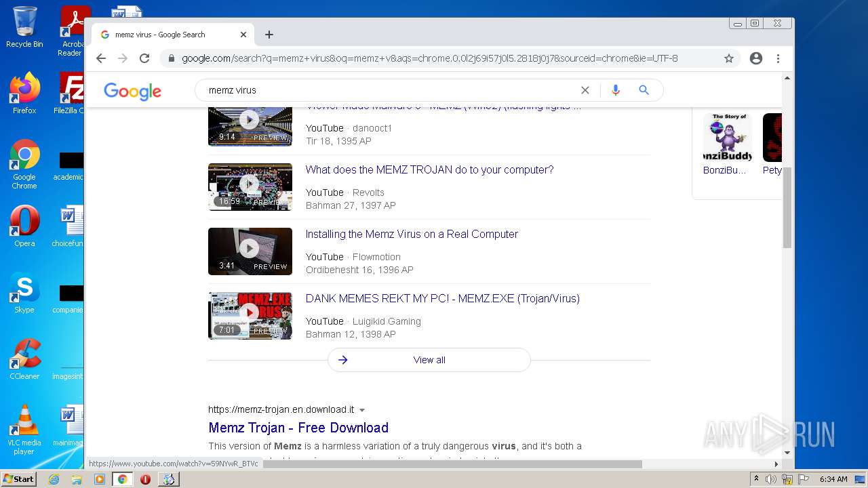The height and width of the screenshot is (488, 868).
Task: Click the danooct1 channel name
Action: pyautogui.click(x=372, y=128)
